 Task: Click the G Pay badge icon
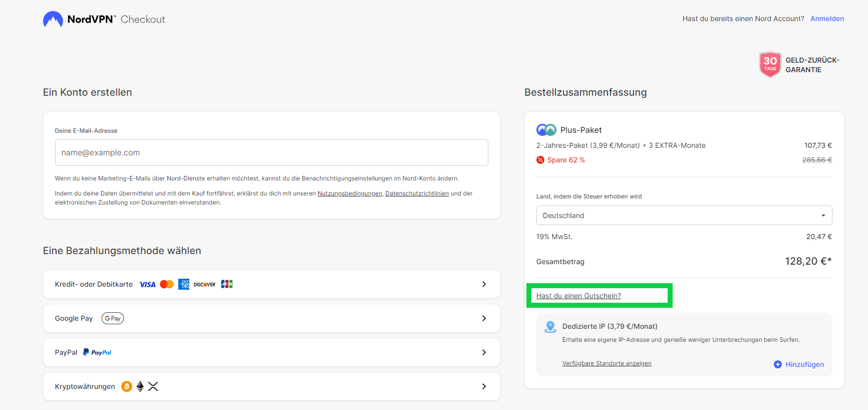113,318
